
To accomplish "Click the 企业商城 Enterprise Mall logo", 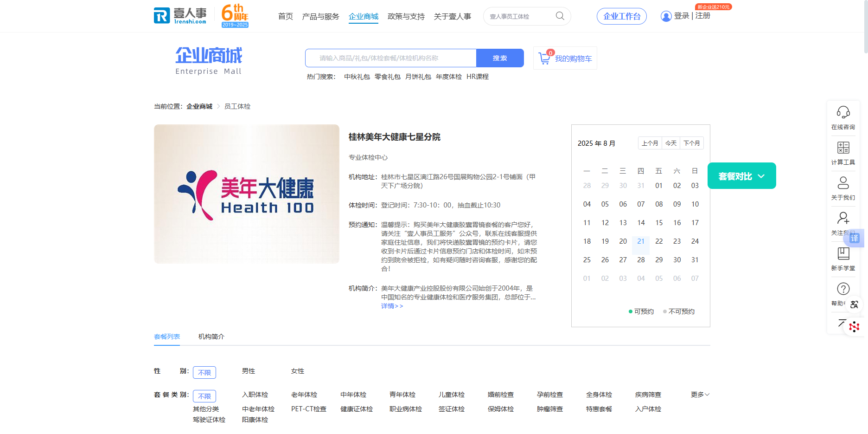I will pos(209,61).
